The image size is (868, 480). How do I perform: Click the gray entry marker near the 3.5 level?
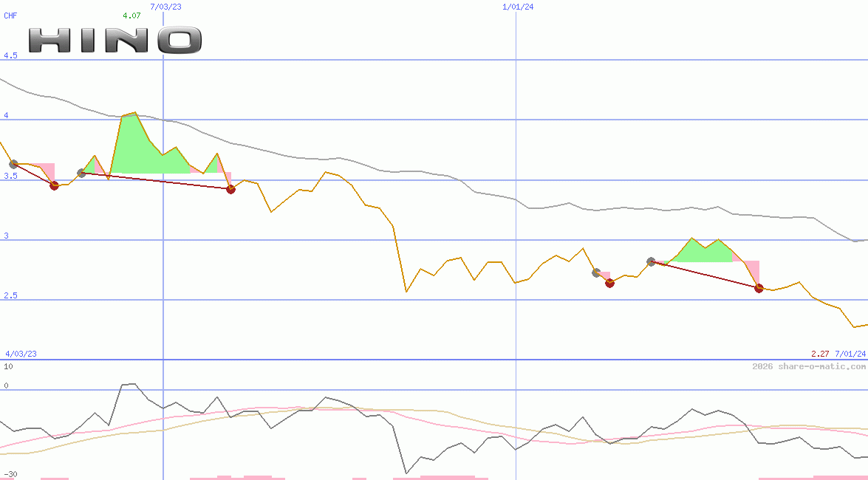tap(82, 172)
